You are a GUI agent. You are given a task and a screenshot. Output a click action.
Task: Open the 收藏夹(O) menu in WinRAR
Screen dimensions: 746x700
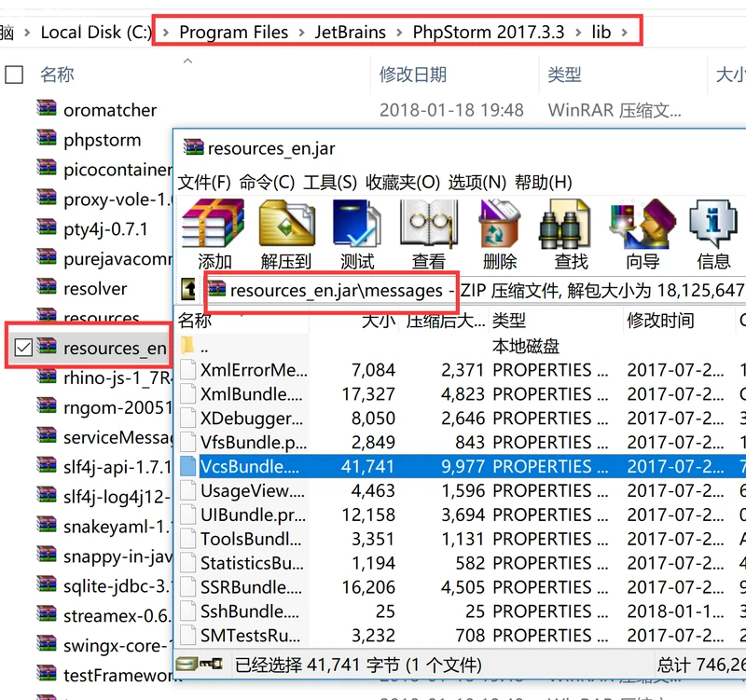click(x=403, y=182)
